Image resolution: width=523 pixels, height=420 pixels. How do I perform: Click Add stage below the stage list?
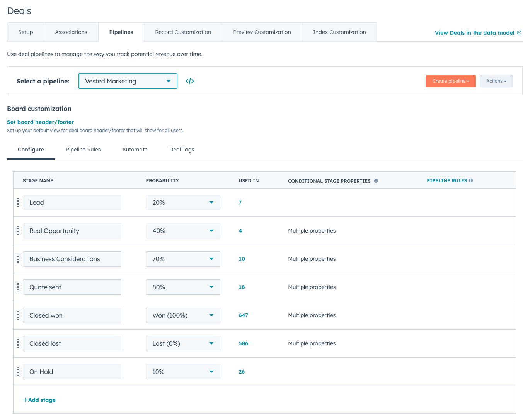click(x=39, y=400)
